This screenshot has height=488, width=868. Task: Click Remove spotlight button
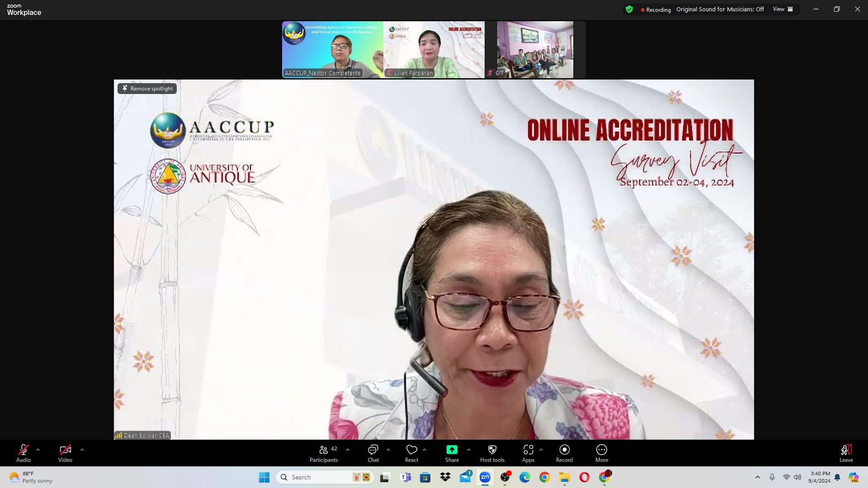(147, 89)
